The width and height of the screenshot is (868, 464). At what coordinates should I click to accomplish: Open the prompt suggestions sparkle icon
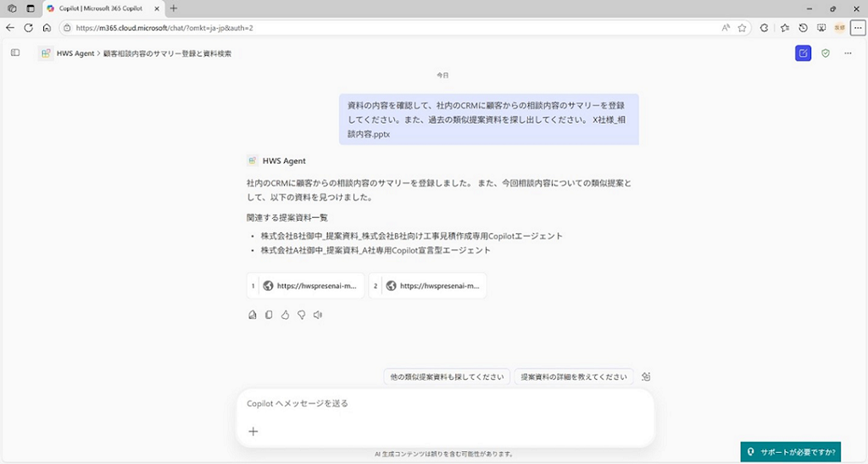click(646, 377)
